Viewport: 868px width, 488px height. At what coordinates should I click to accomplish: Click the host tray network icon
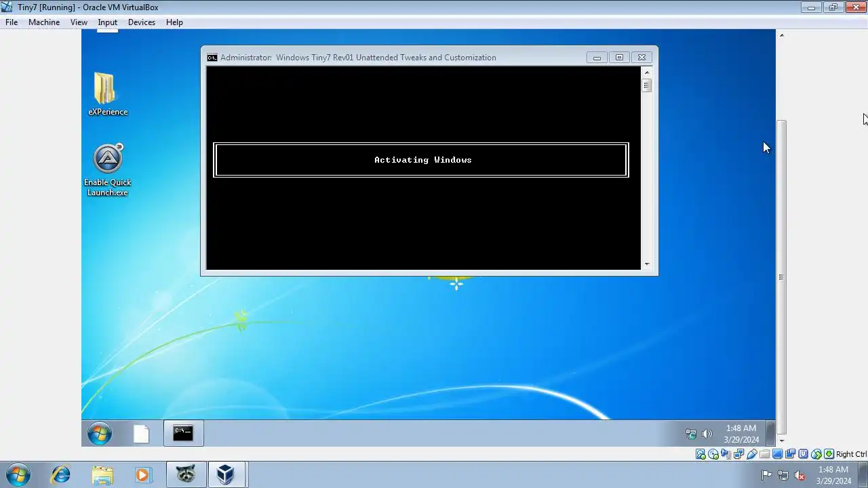(x=783, y=475)
